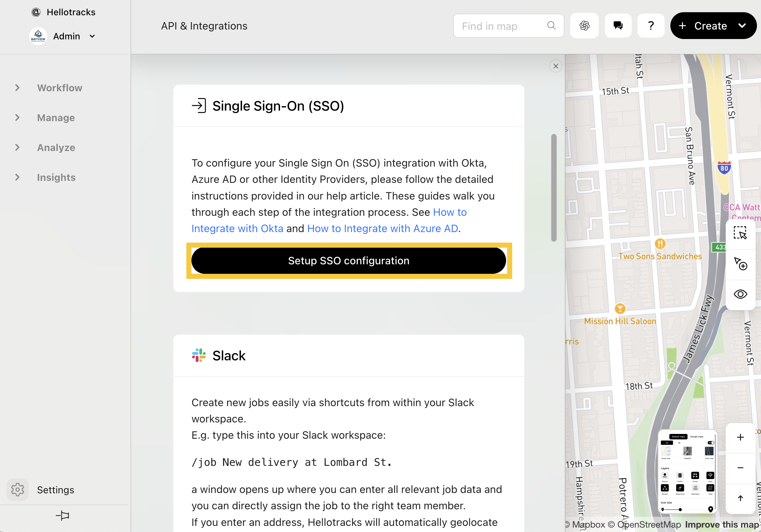
Task: Click the API & Integrations page title
Action: 204,26
